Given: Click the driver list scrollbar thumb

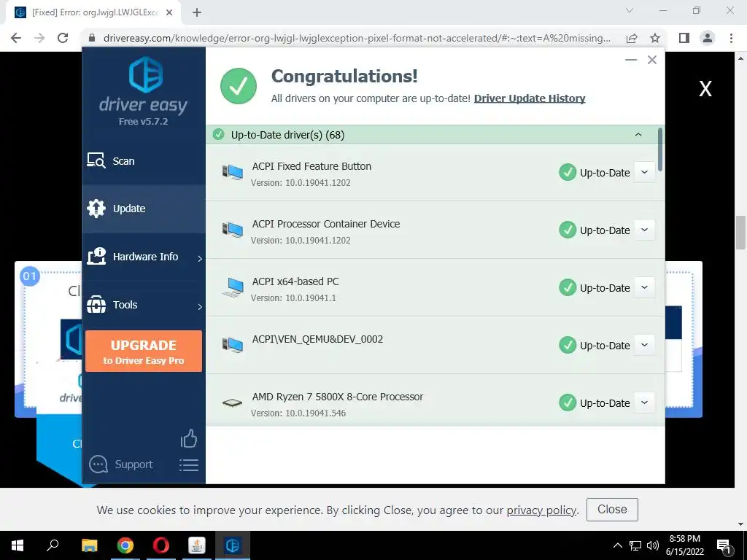Looking at the screenshot, I should coord(660,149).
